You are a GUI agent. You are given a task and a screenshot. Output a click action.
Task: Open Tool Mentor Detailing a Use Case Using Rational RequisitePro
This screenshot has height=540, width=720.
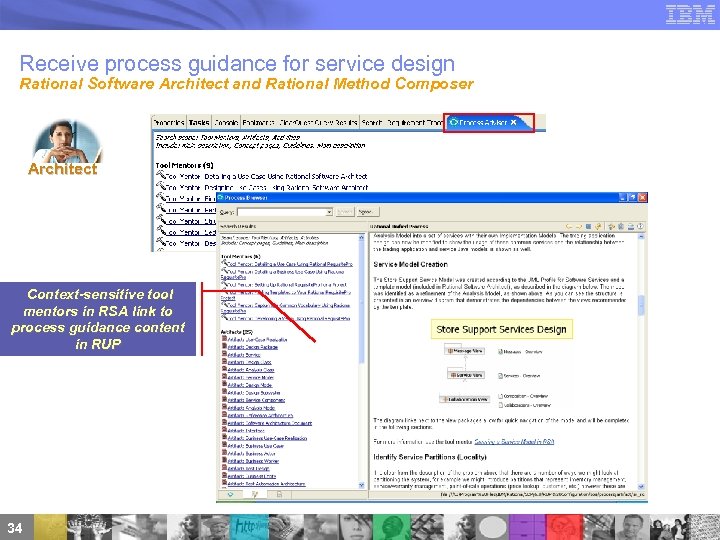click(x=290, y=264)
